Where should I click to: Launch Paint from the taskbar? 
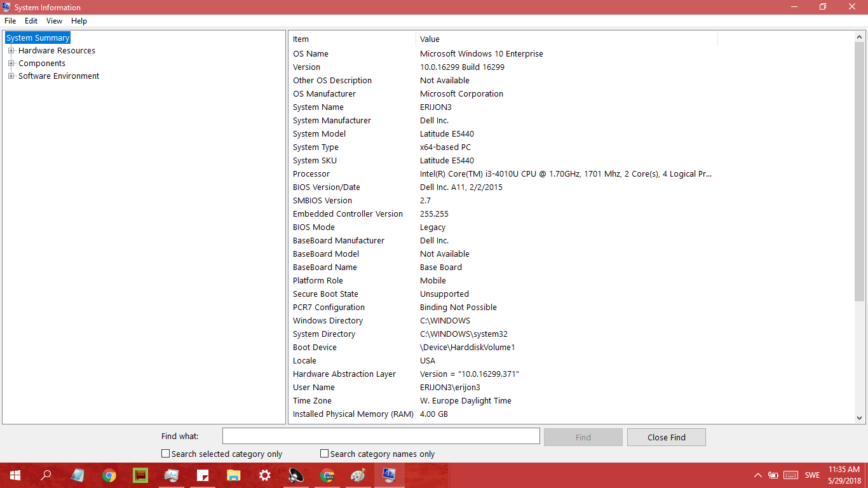(358, 475)
